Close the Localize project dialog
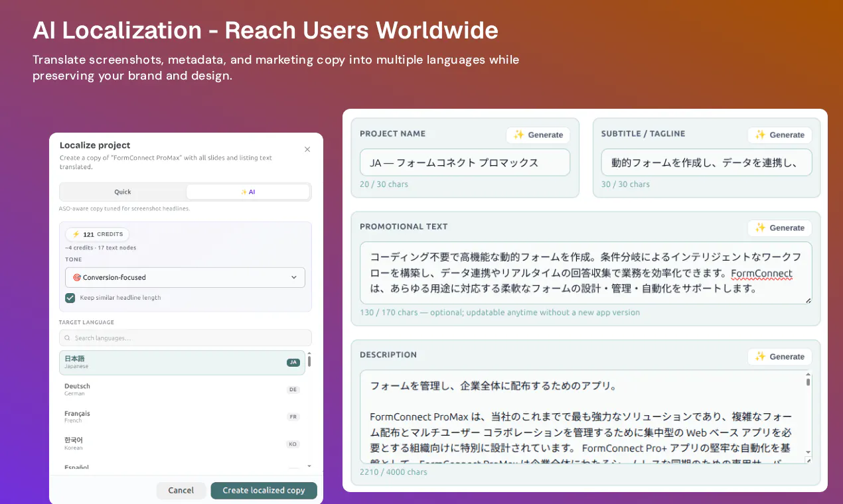The image size is (843, 504). 307,149
